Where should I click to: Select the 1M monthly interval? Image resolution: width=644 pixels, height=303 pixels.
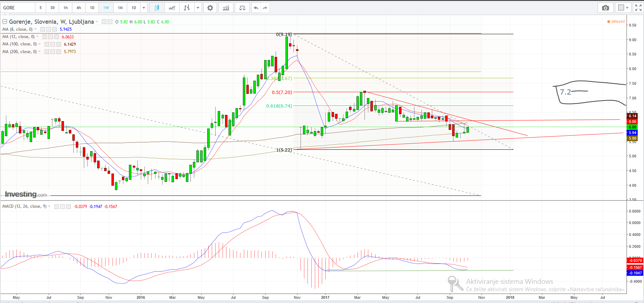tap(120, 8)
